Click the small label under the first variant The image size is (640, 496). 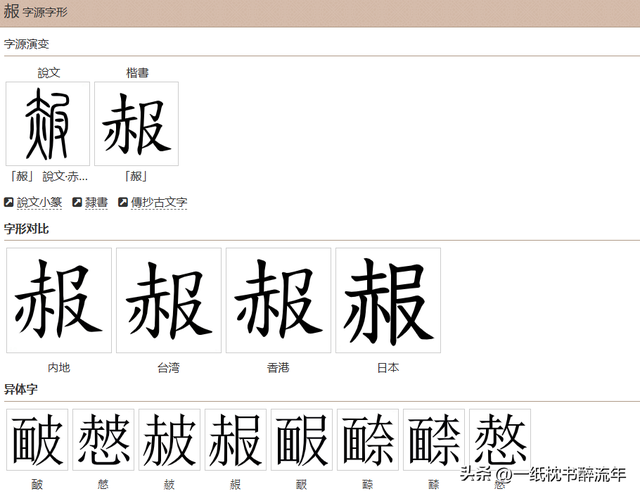[x=37, y=485]
